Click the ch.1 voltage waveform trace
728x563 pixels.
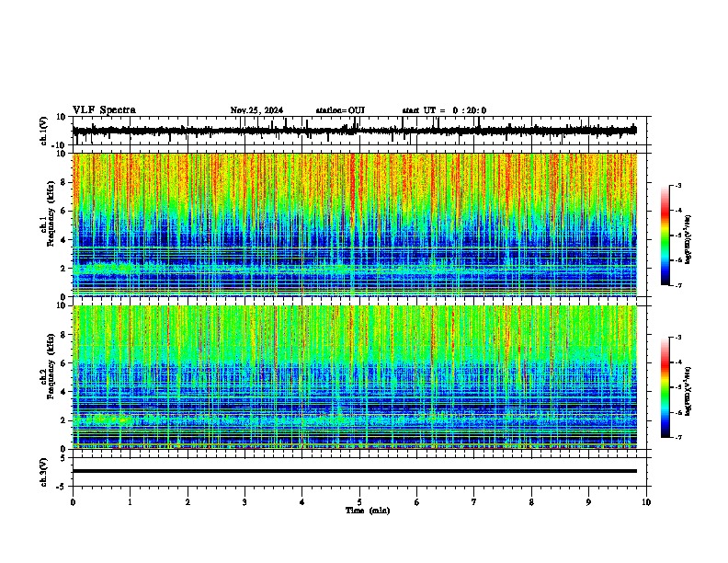click(355, 131)
